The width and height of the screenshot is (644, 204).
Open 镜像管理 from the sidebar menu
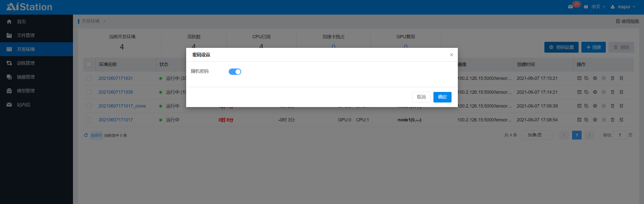click(26, 77)
